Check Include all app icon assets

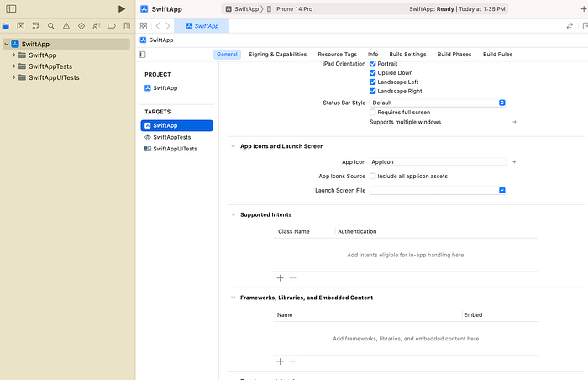(372, 176)
